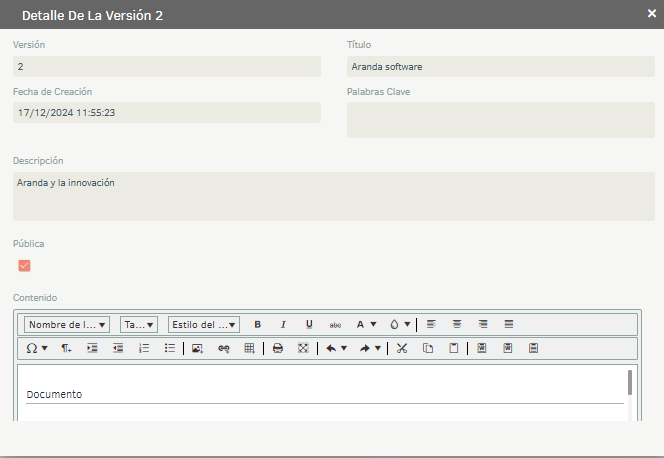Open the font size dropdown
Image resolution: width=664 pixels, height=458 pixels.
pyautogui.click(x=139, y=325)
